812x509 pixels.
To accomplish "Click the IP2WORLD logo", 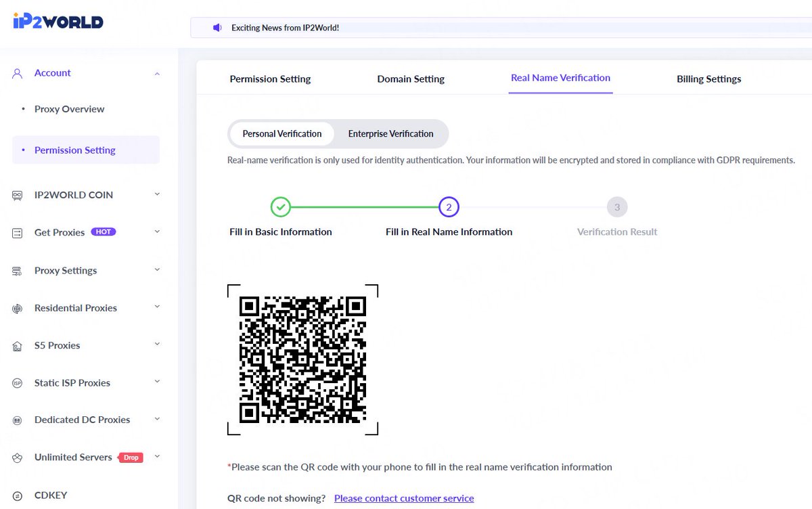I will coord(58,22).
